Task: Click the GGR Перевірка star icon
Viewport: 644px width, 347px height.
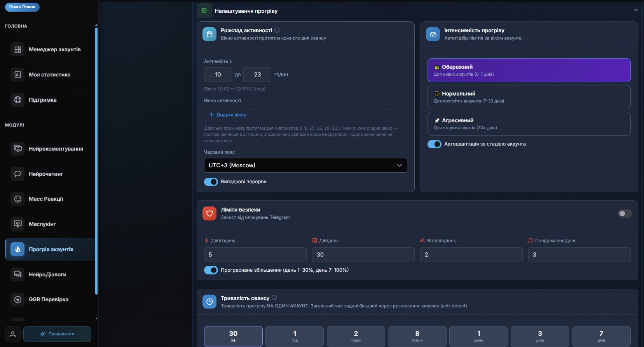Action: click(x=17, y=299)
